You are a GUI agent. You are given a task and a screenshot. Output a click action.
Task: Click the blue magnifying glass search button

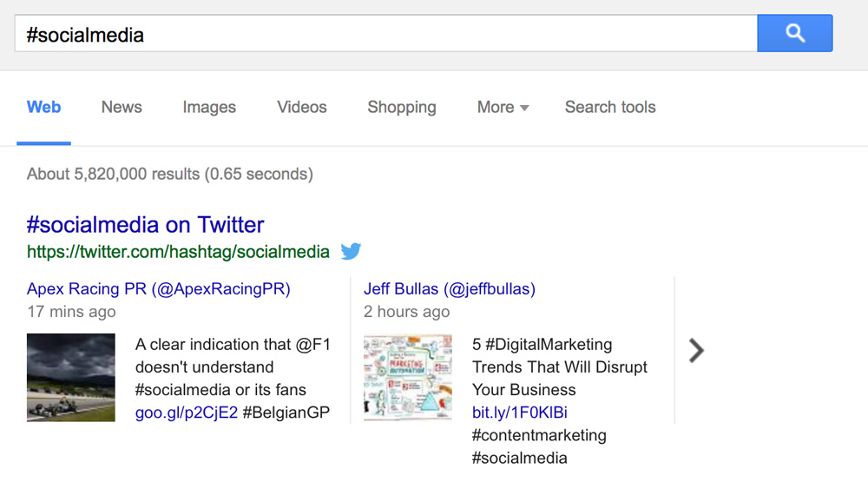click(794, 33)
